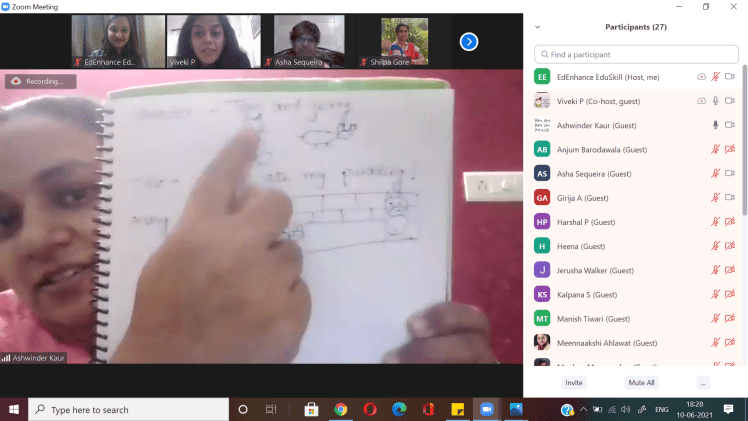Click the Invite button
The image size is (748, 421).
click(574, 382)
